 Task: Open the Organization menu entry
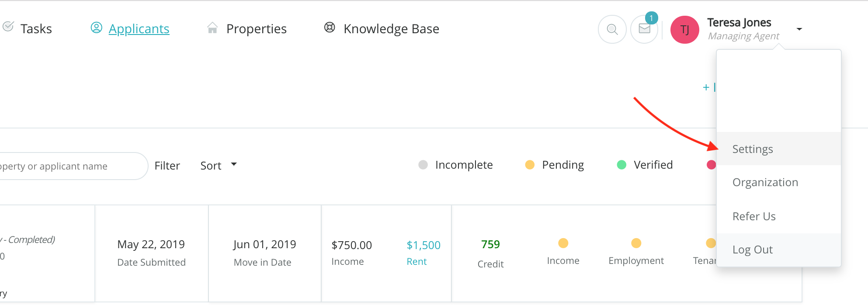click(x=765, y=182)
